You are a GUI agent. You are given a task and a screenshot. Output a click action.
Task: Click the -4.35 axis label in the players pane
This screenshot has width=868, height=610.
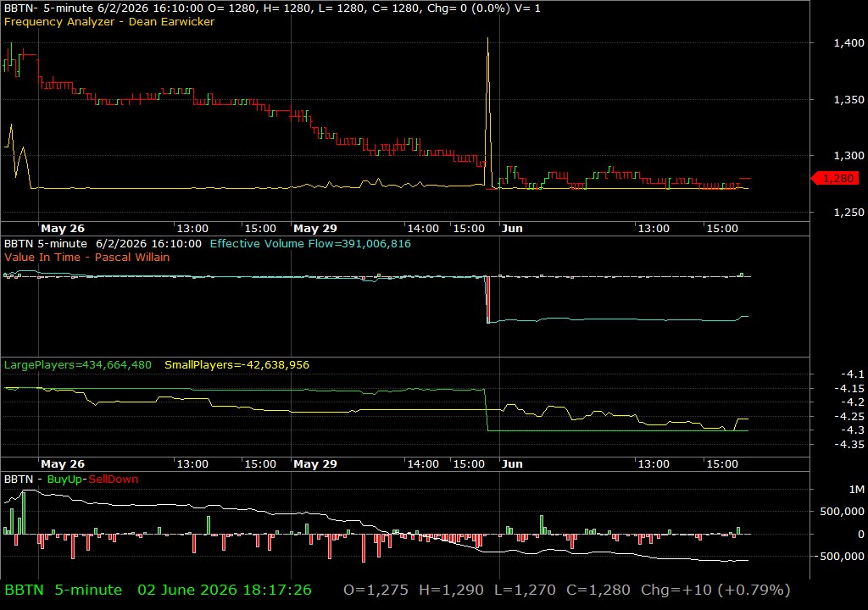(849, 445)
